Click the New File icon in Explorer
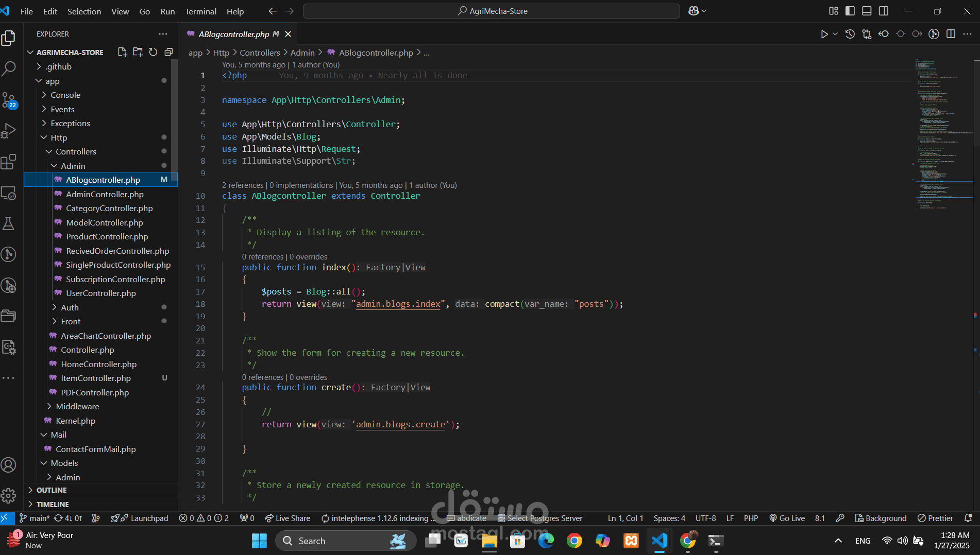 click(x=122, y=52)
